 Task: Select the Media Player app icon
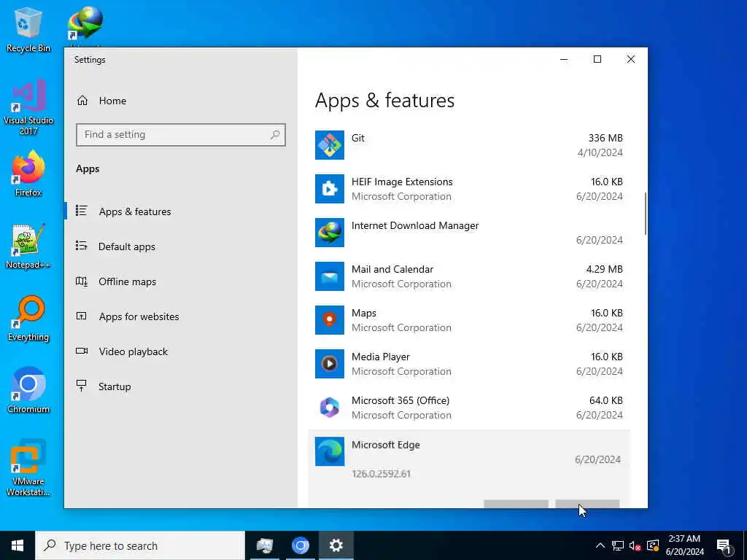(x=329, y=364)
